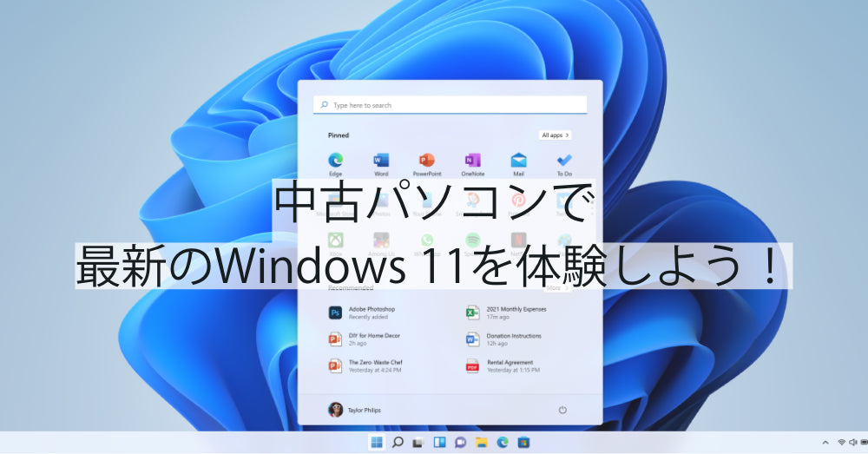The image size is (868, 454).
Task: Open the To Do pinned app
Action: pyautogui.click(x=564, y=161)
